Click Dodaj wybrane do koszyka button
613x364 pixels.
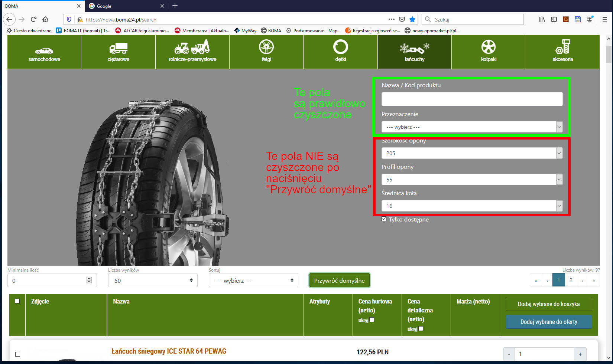[548, 304]
